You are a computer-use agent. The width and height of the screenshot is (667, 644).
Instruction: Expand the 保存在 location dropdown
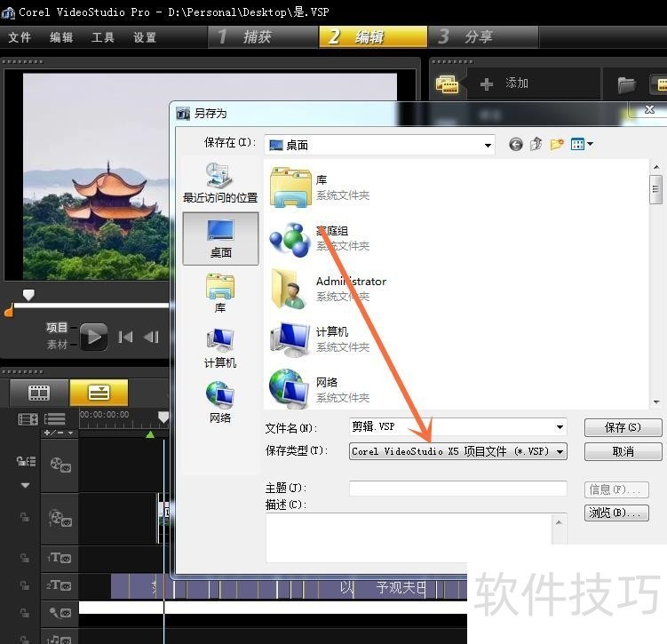point(488,145)
